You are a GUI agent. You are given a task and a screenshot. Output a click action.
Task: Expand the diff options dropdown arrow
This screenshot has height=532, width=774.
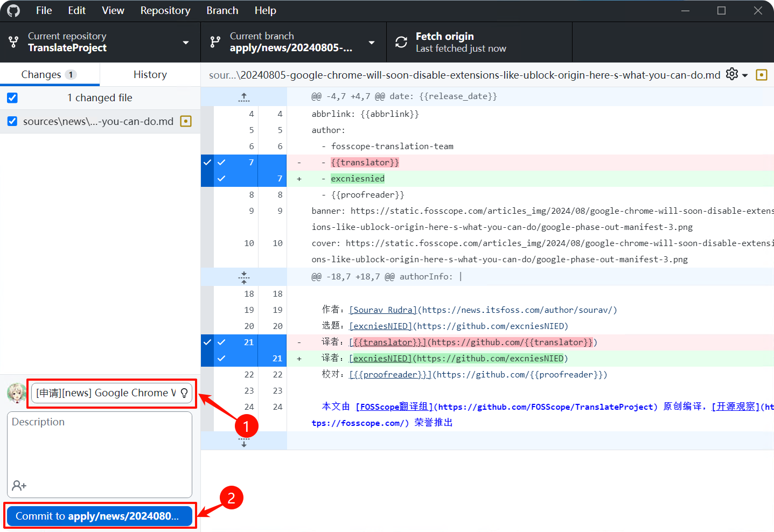pyautogui.click(x=745, y=75)
